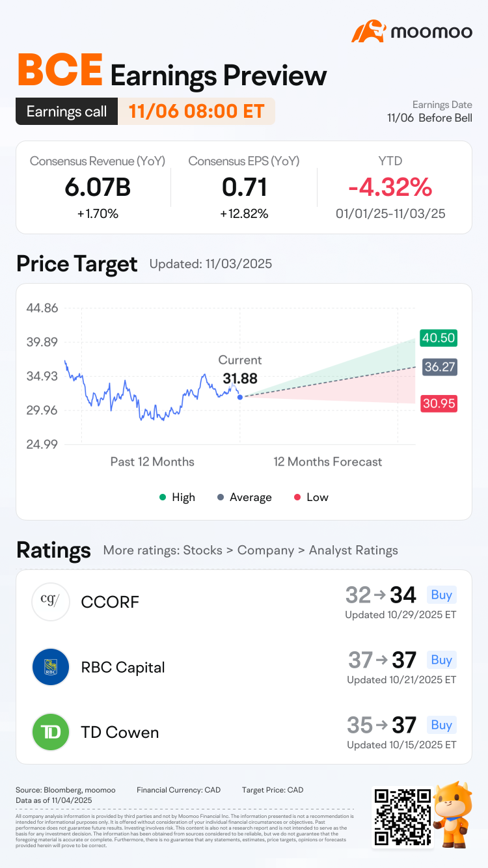Click the Buy tag for TD Cowen
Image resolution: width=488 pixels, height=868 pixels.
click(x=441, y=725)
